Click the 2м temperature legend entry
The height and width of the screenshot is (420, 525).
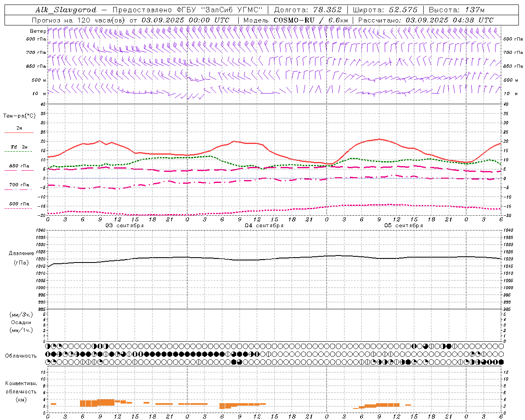(x=19, y=128)
